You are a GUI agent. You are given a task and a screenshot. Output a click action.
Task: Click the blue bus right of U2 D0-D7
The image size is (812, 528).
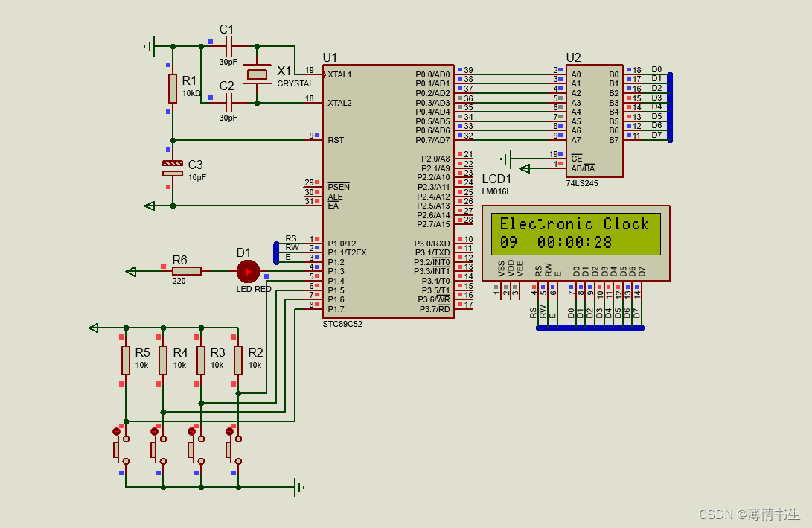click(x=670, y=107)
